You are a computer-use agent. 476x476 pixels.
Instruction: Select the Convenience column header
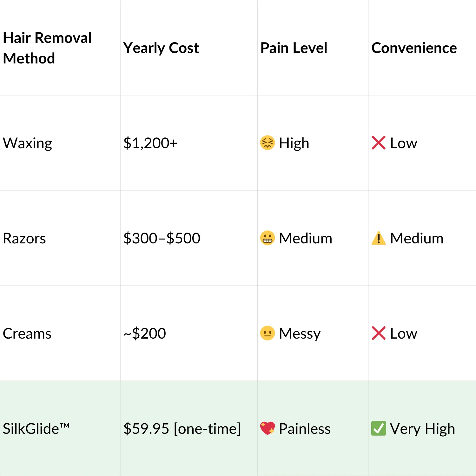point(414,48)
